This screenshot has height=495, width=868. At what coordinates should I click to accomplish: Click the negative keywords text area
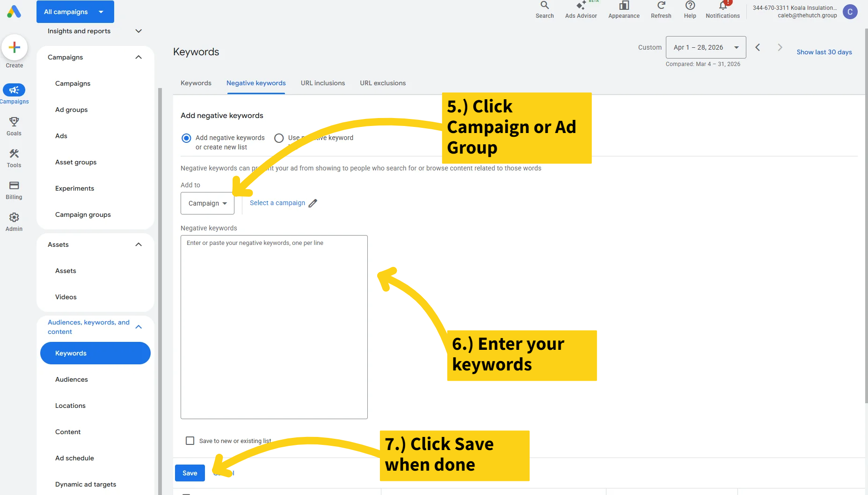(274, 327)
